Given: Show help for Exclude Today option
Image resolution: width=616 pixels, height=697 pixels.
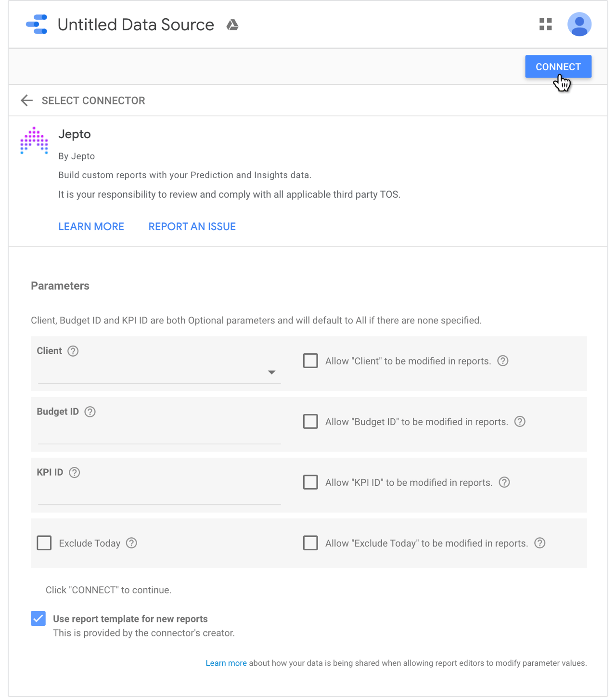Looking at the screenshot, I should click(131, 543).
